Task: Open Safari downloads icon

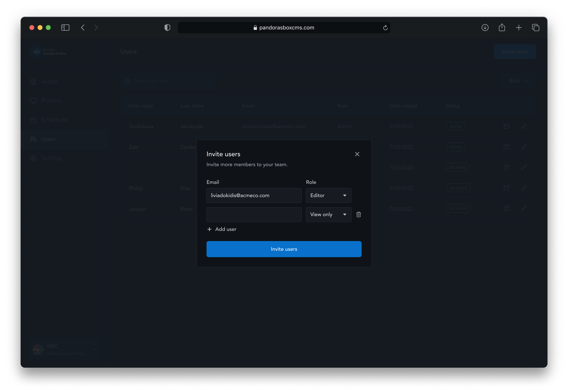Action: tap(485, 28)
